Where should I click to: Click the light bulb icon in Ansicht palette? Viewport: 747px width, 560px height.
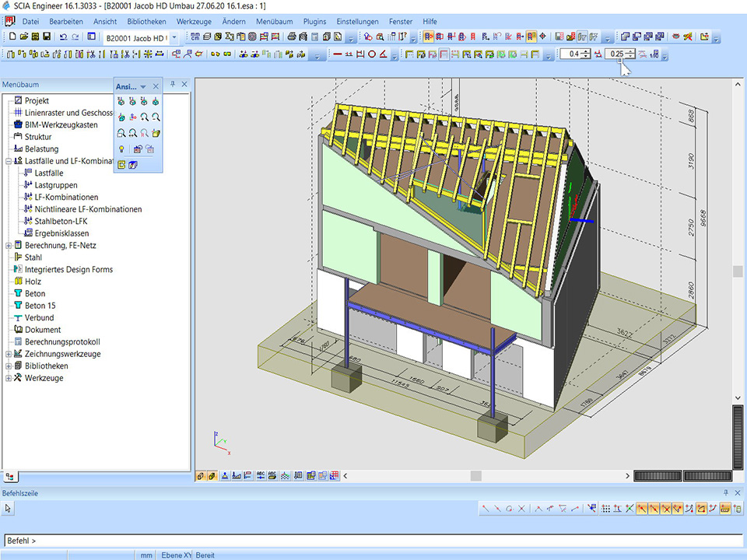(x=121, y=149)
